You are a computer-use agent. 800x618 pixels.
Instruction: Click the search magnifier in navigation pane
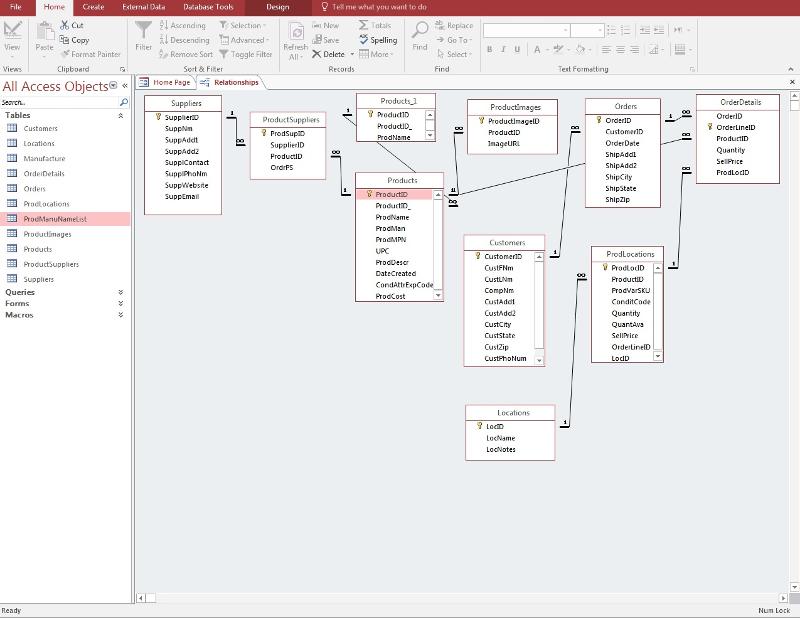click(x=124, y=102)
